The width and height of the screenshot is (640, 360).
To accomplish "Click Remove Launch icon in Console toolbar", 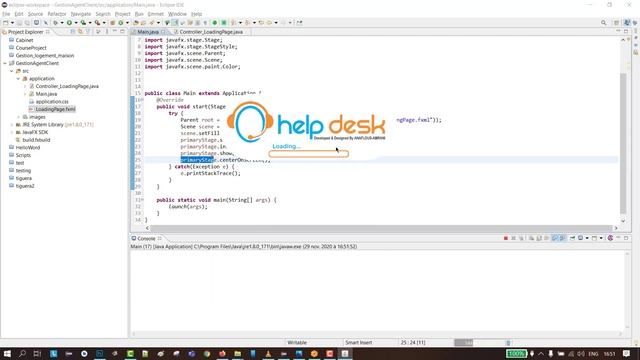I will point(513,238).
